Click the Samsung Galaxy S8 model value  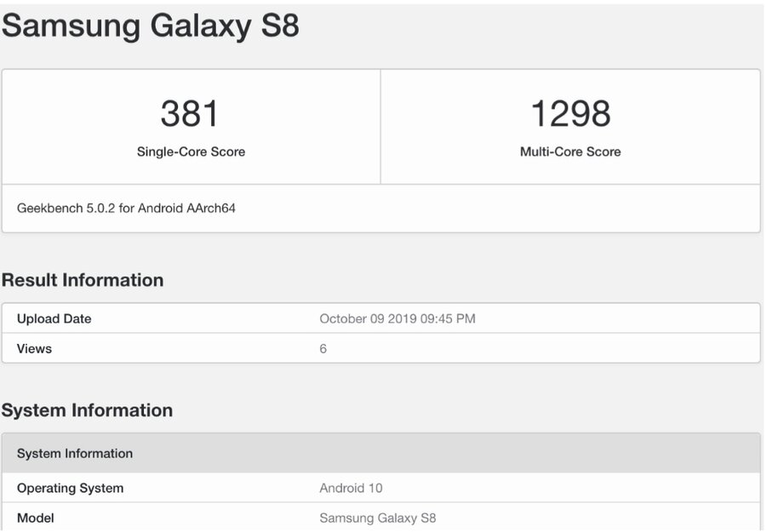[377, 518]
